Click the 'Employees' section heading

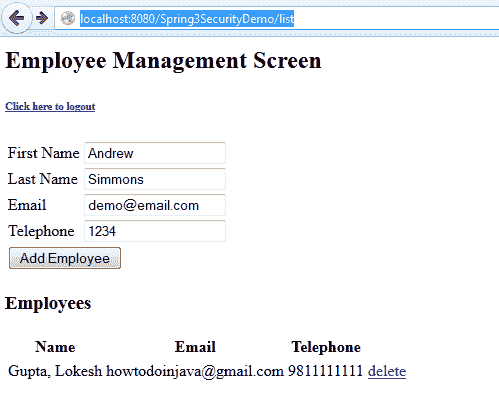(x=48, y=303)
